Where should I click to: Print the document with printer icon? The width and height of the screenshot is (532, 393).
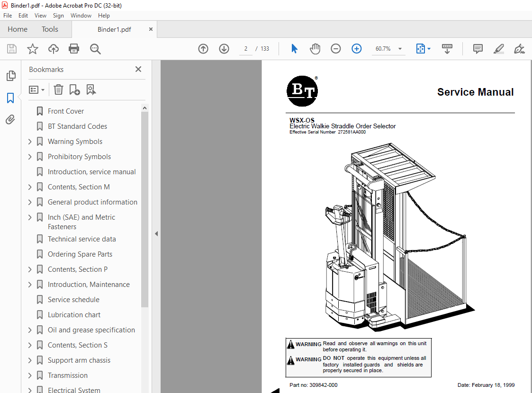tap(74, 49)
